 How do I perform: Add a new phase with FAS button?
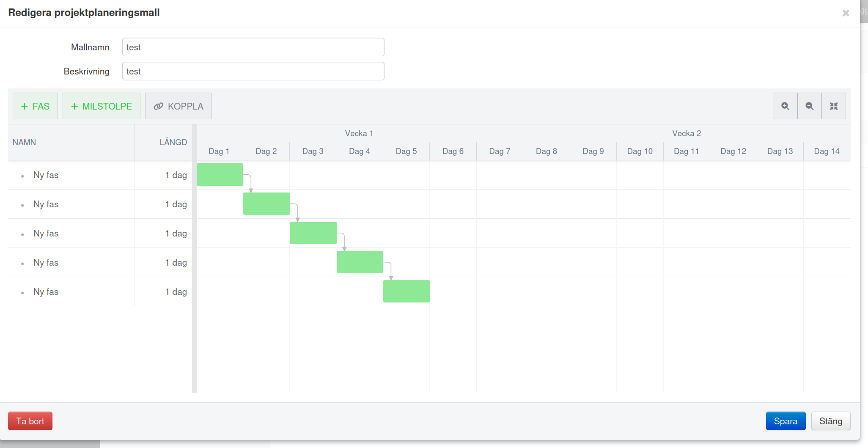click(35, 106)
